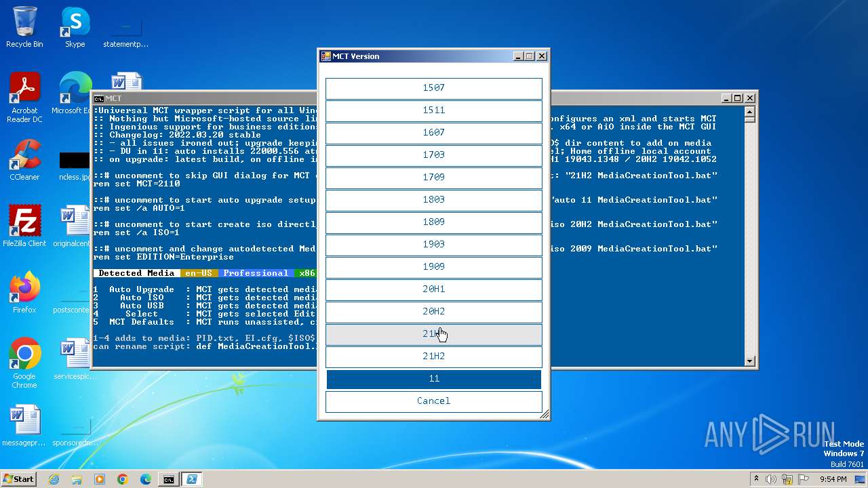Select the Firefox desktop icon
The width and height of the screenshot is (868, 488).
pyautogui.click(x=24, y=293)
